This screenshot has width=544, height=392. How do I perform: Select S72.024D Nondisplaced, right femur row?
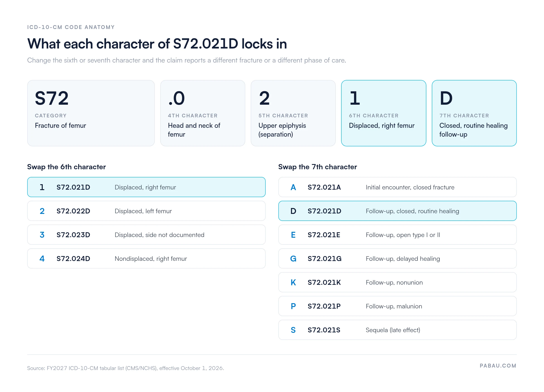pyautogui.click(x=146, y=259)
